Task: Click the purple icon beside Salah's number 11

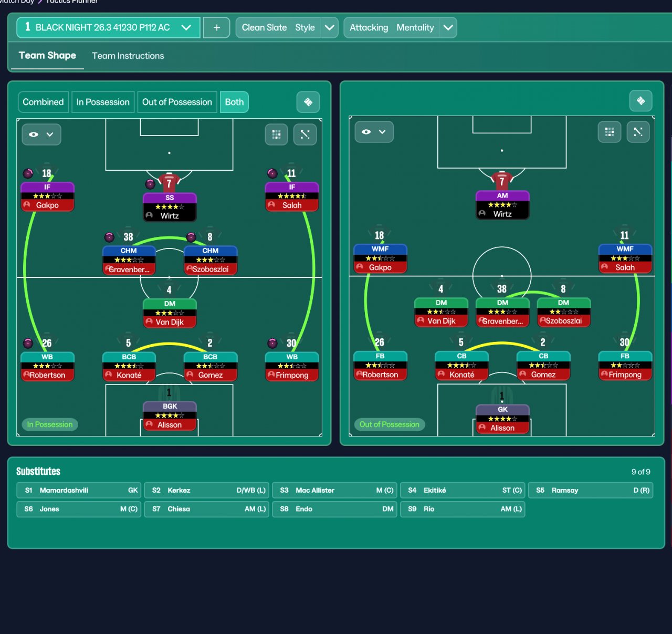Action: coord(272,173)
